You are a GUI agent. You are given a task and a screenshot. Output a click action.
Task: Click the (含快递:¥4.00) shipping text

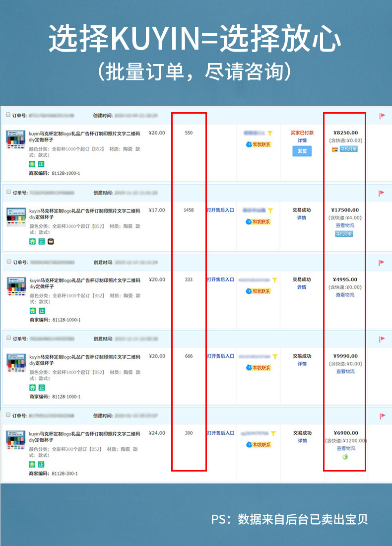tap(345, 217)
